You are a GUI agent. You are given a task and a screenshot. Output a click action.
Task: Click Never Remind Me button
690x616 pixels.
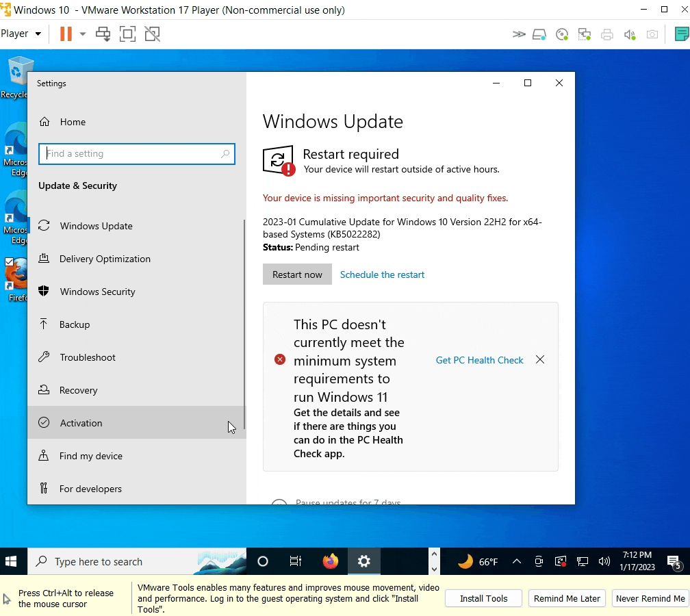(650, 598)
